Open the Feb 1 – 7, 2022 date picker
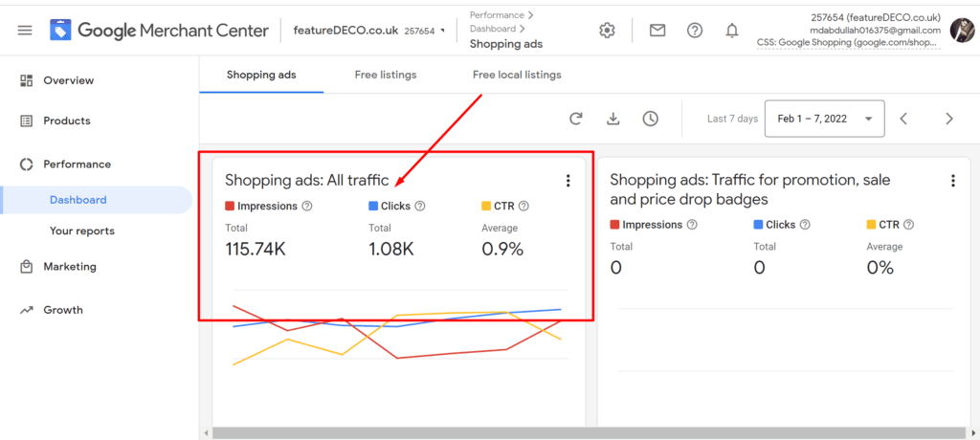 tap(824, 119)
